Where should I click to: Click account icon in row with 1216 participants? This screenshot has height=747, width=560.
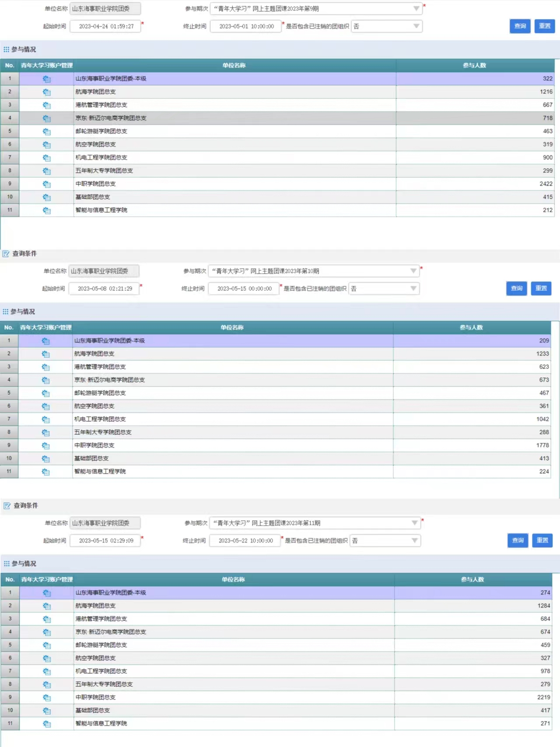pyautogui.click(x=47, y=92)
